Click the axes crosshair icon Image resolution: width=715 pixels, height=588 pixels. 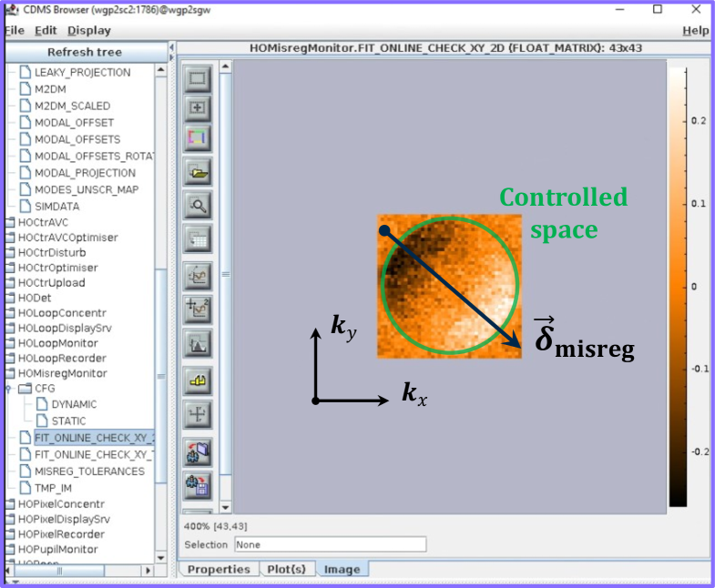pos(198,414)
